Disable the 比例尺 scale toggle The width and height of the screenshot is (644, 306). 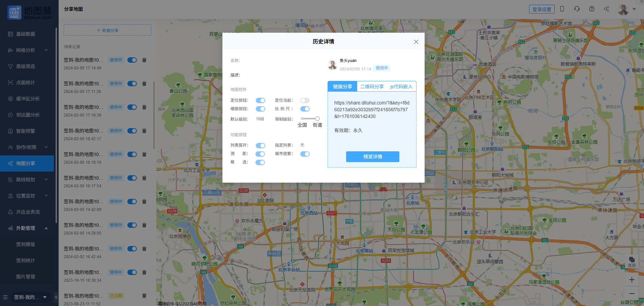[305, 109]
